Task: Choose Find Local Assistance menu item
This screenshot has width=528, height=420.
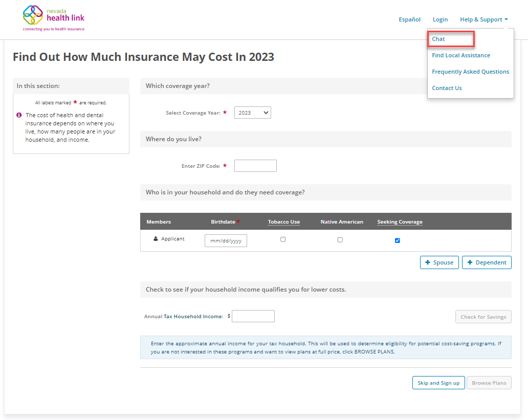Action: 461,55
